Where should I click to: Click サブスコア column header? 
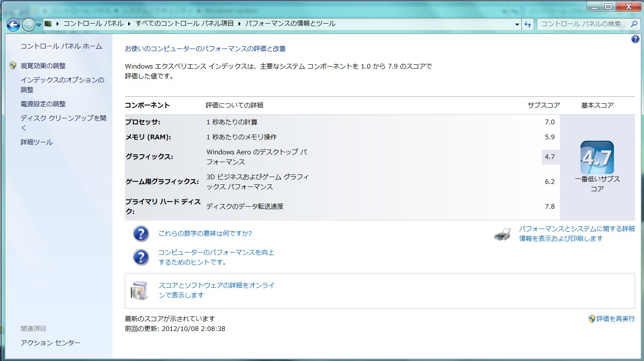tap(544, 105)
